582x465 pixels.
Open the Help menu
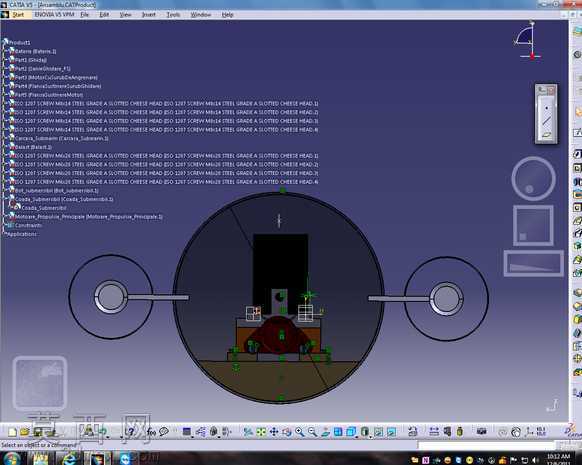[228, 14]
